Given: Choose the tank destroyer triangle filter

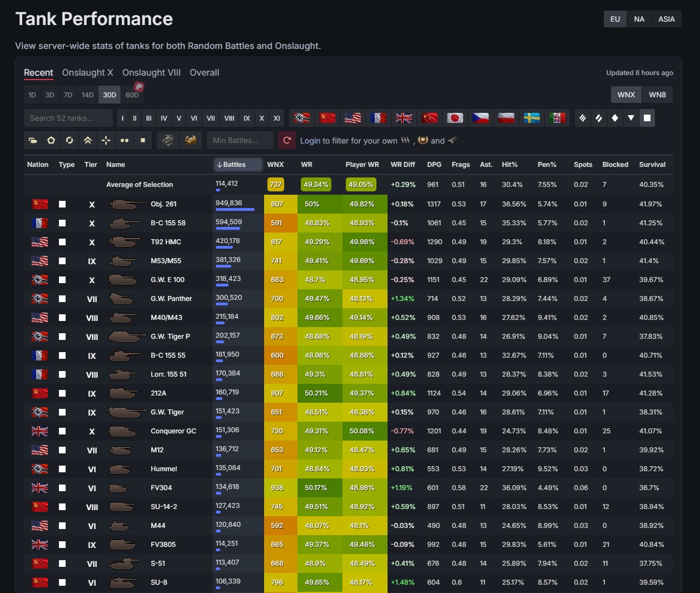Looking at the screenshot, I should pos(631,118).
